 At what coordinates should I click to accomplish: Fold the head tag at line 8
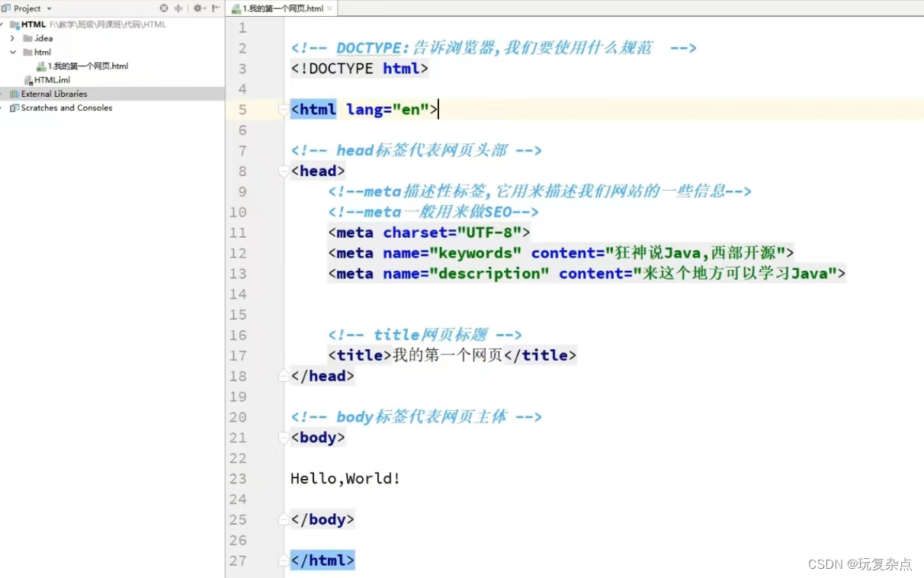[284, 172]
